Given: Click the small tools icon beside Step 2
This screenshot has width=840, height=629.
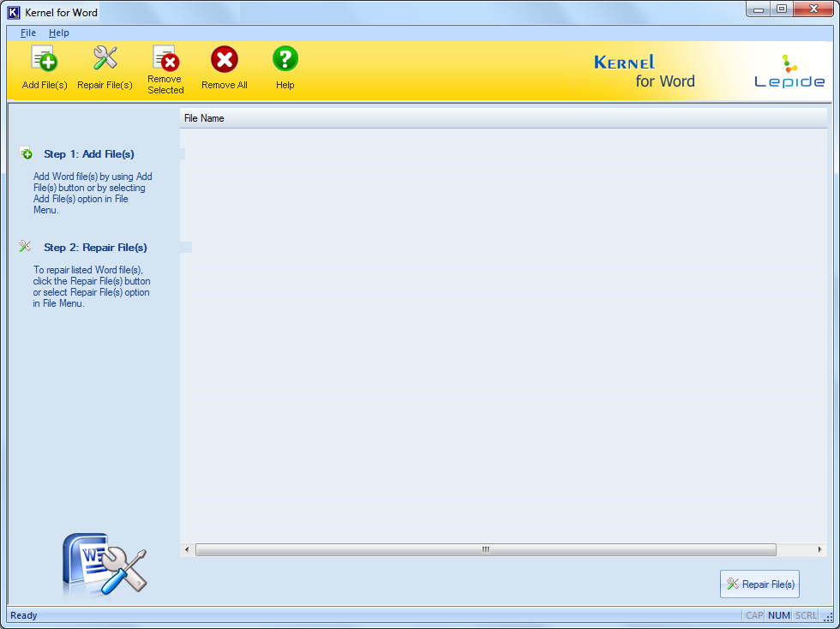Looking at the screenshot, I should pos(25,246).
